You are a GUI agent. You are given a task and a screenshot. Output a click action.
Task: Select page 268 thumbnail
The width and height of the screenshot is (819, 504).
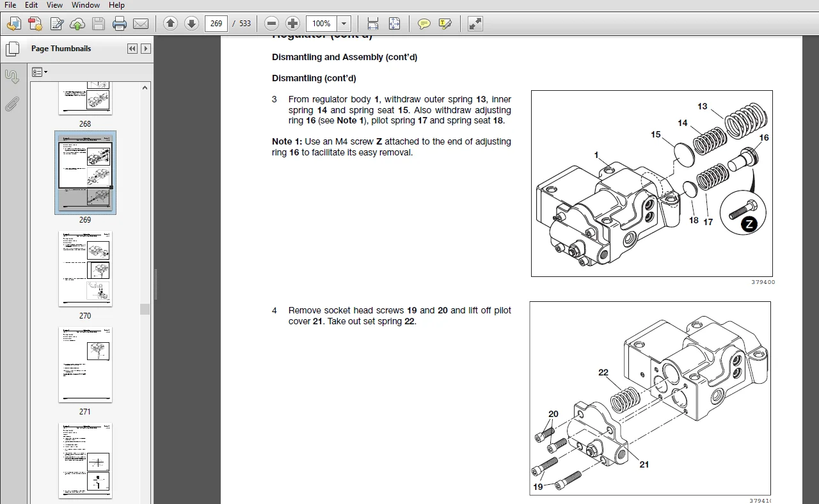[85, 99]
